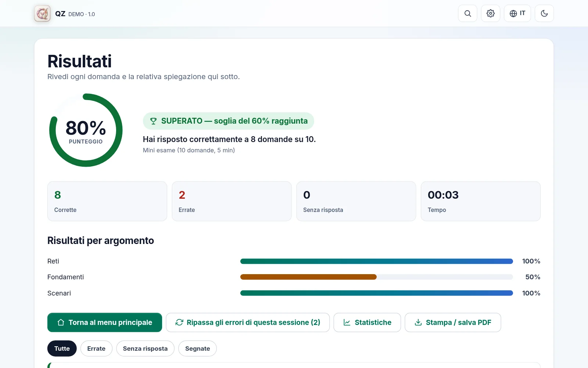Click the Fondamenti topic label

(x=65, y=277)
